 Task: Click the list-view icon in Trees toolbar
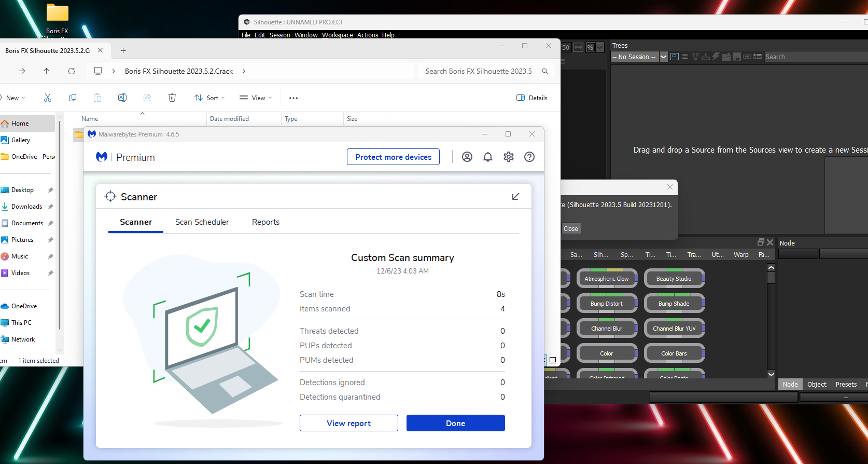[x=758, y=57]
